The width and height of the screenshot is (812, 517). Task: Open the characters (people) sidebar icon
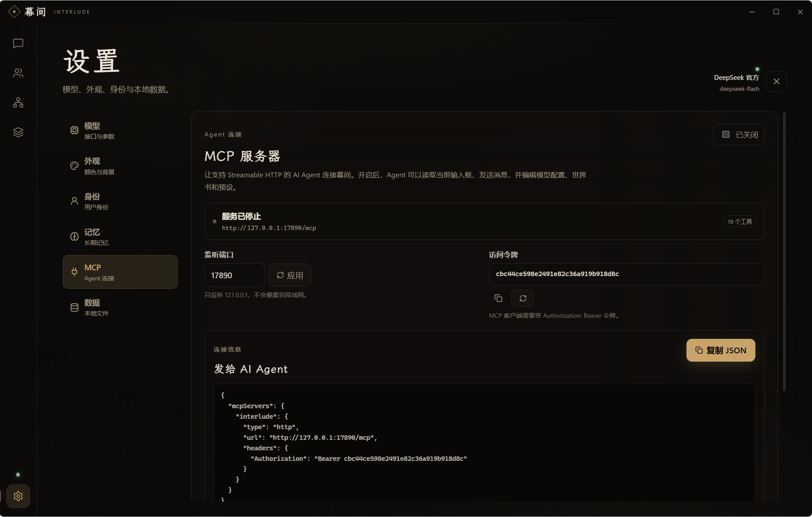18,73
